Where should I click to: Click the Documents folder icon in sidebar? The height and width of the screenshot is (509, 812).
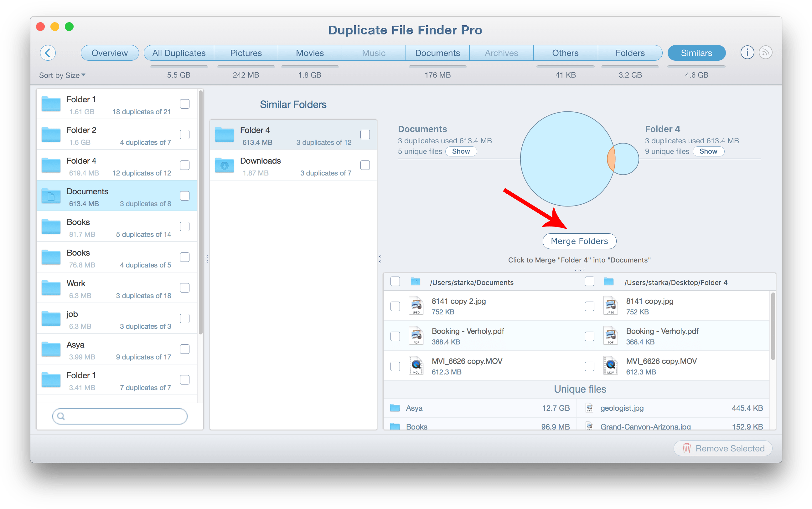click(x=51, y=196)
